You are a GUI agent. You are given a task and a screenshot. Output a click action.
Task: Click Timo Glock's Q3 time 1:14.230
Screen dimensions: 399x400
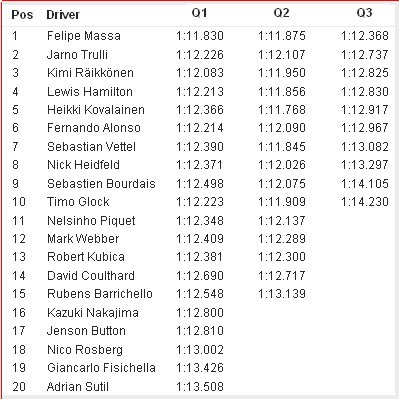pos(365,202)
